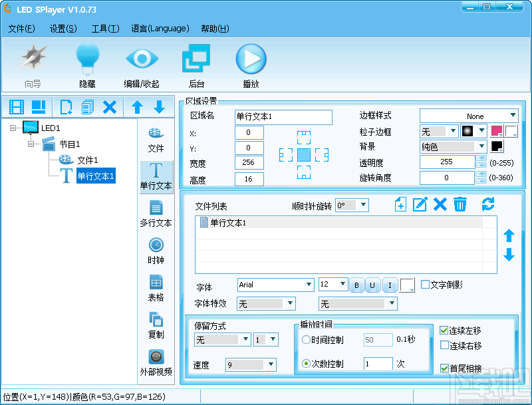Viewport: 532px width, 405px height.
Task: Click the 隐藏 (Hide) toolbar icon
Action: [x=86, y=59]
